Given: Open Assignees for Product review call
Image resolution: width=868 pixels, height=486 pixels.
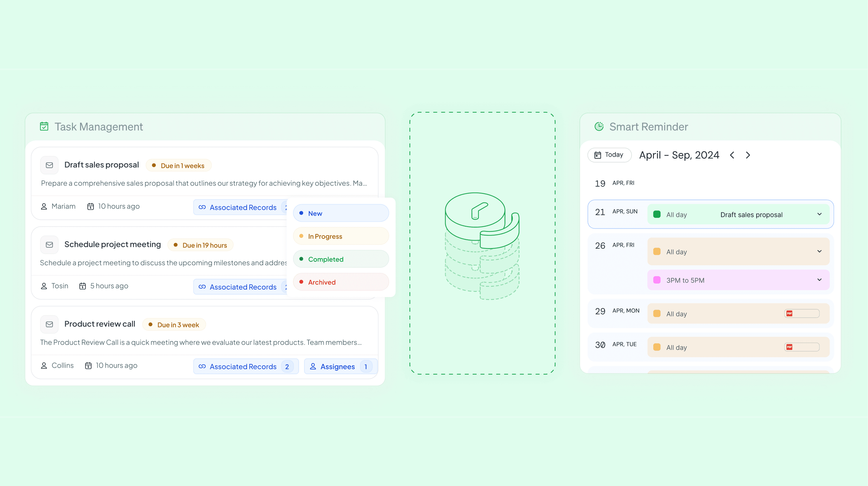Looking at the screenshot, I should coord(340,366).
